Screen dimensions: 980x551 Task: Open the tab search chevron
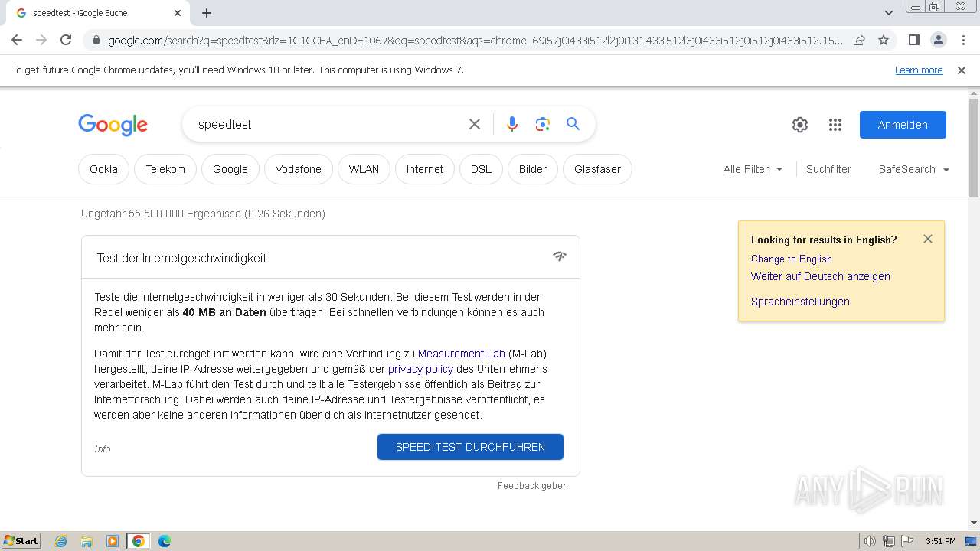point(888,13)
